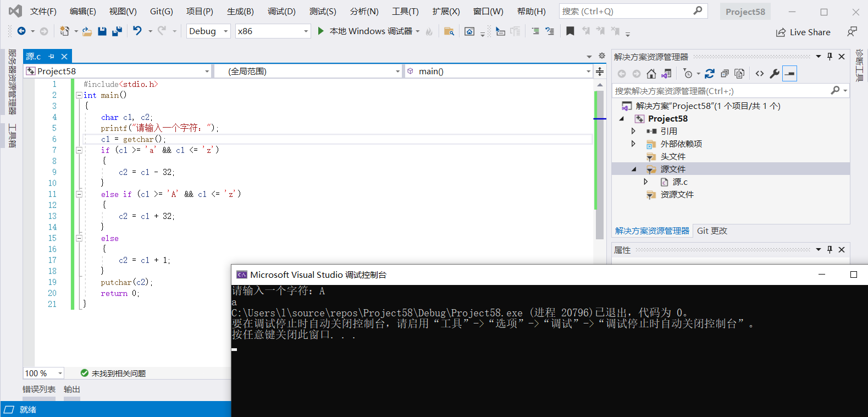Open Properties wrench icon
The width and height of the screenshot is (868, 417).
tap(775, 73)
